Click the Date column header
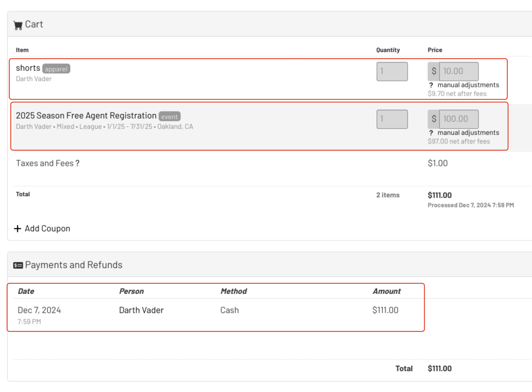532x392 pixels. click(x=26, y=291)
